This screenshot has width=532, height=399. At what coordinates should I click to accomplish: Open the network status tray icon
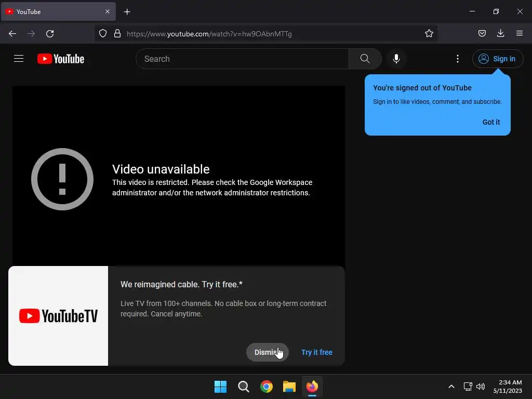468,387
